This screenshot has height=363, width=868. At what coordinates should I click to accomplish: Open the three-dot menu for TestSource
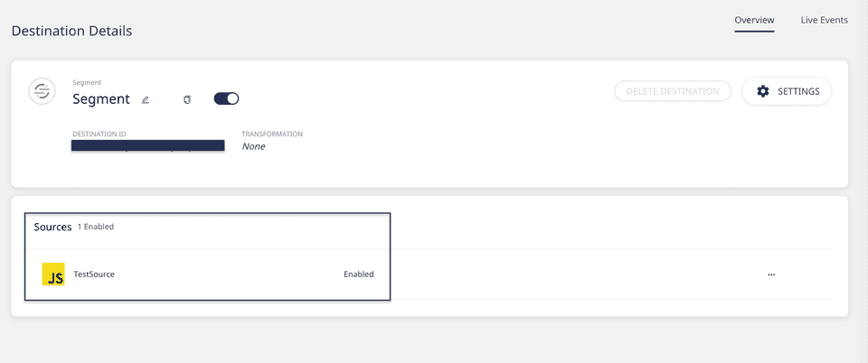[771, 275]
